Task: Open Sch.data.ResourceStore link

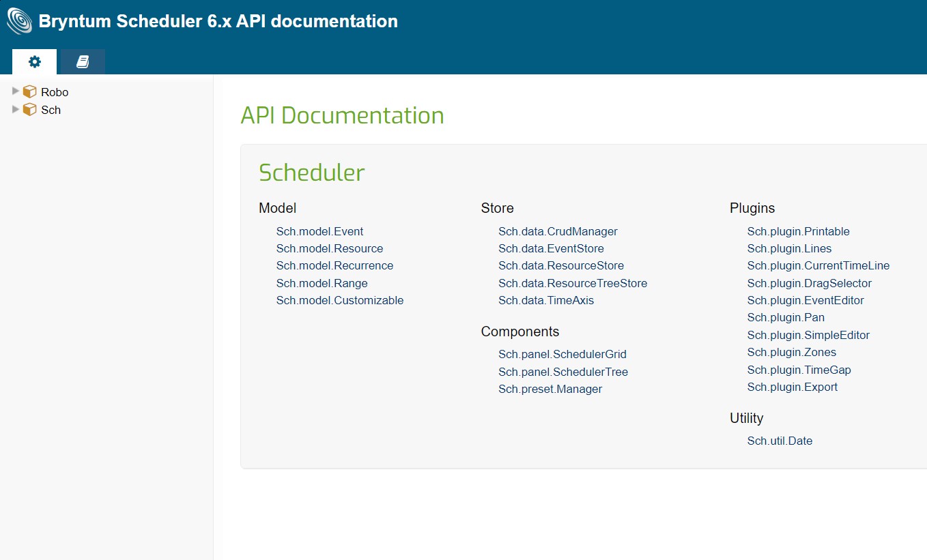Action: tap(561, 265)
